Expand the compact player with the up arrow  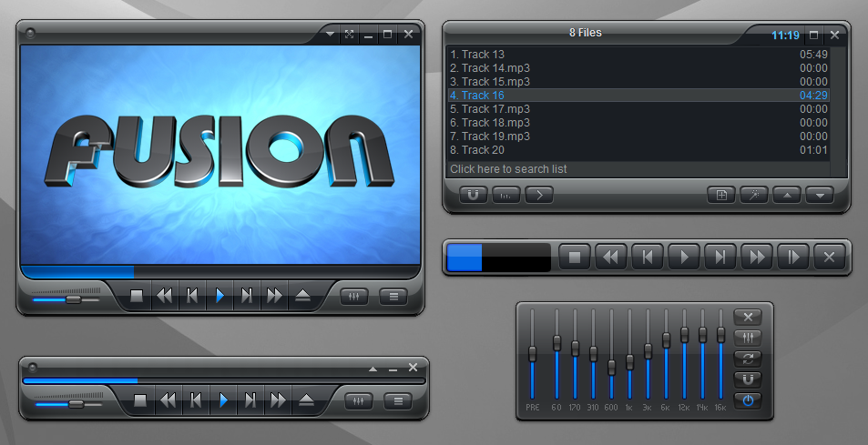pos(373,369)
